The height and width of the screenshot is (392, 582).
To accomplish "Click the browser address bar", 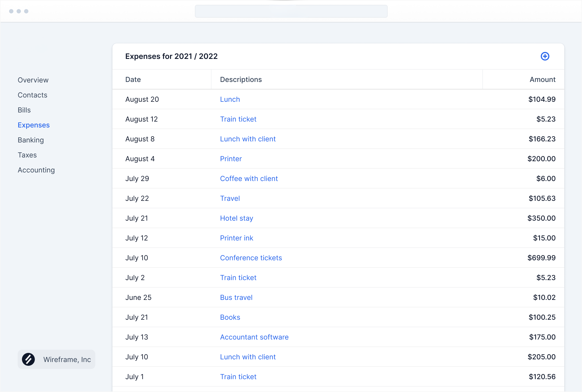I will pyautogui.click(x=291, y=11).
